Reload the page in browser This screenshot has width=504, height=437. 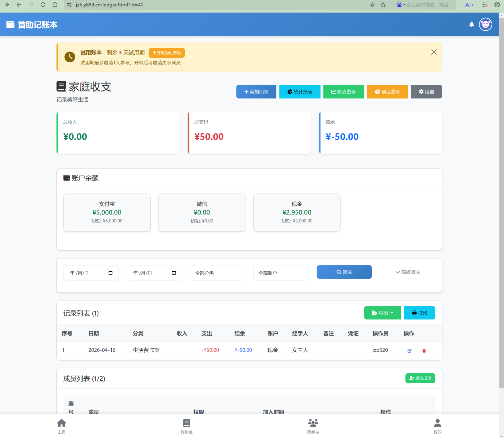click(43, 5)
